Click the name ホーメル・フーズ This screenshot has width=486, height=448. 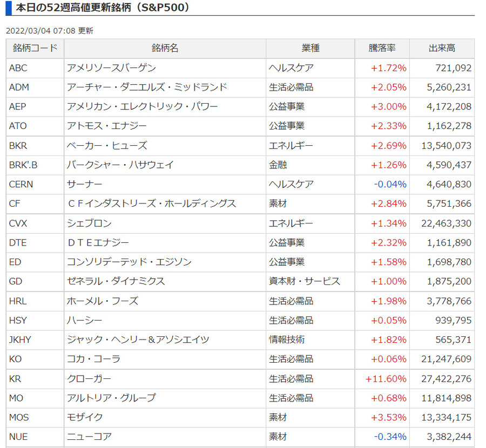click(x=102, y=301)
